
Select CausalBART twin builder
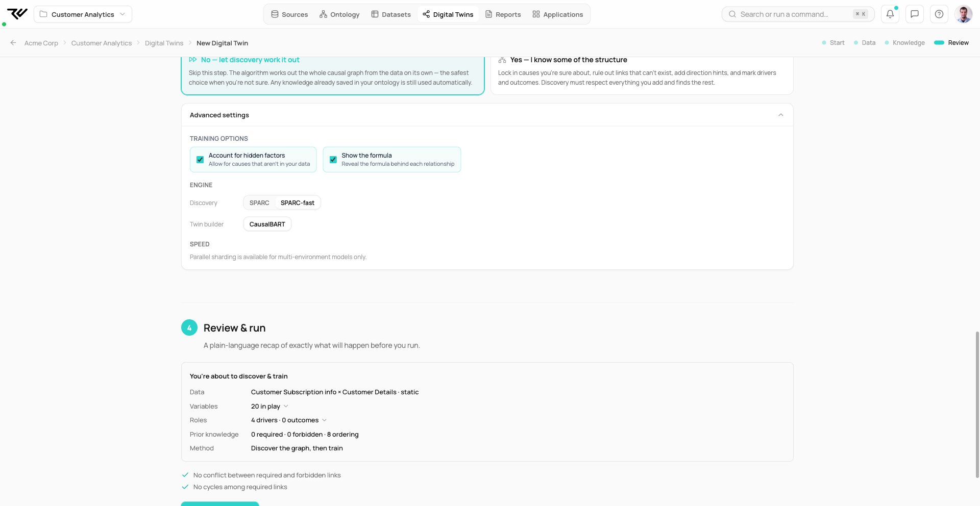point(267,224)
